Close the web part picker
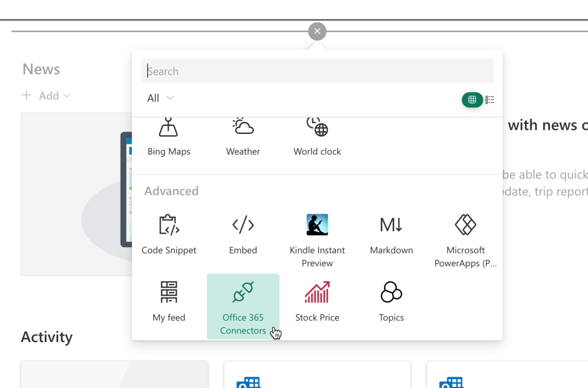The width and height of the screenshot is (588, 388). (317, 31)
